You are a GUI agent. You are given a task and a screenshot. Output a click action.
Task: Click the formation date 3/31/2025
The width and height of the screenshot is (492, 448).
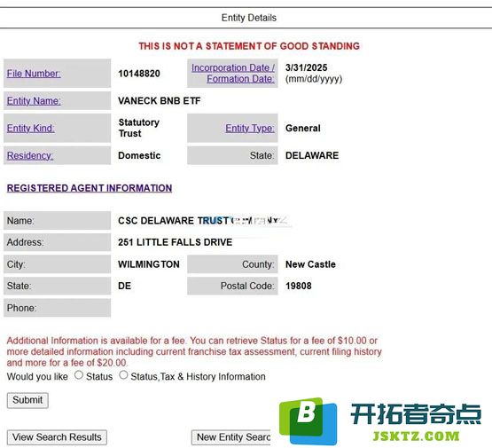(306, 67)
